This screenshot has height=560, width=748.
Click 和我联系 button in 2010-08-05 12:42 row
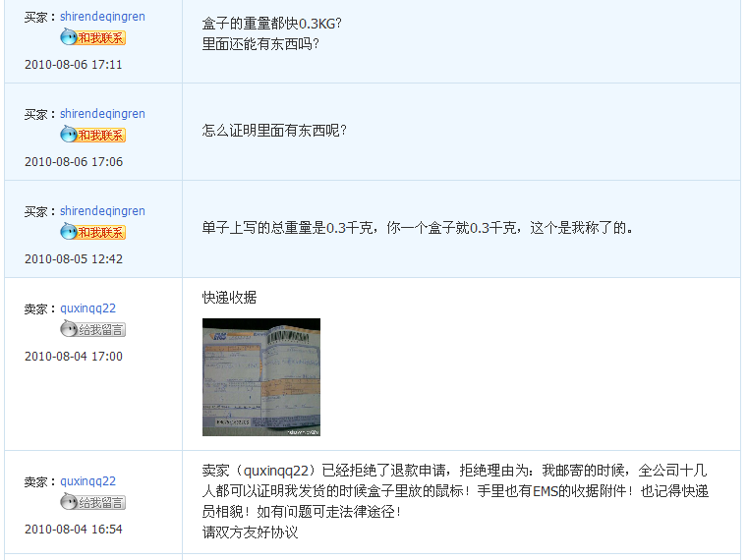[x=93, y=232]
